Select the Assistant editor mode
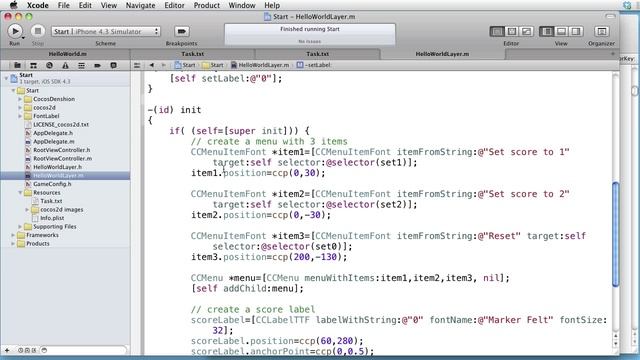The image size is (640, 360). point(512,31)
